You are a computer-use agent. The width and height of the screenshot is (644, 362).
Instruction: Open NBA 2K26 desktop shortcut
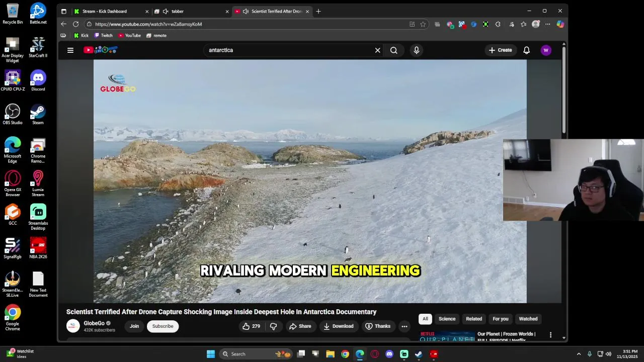38,248
